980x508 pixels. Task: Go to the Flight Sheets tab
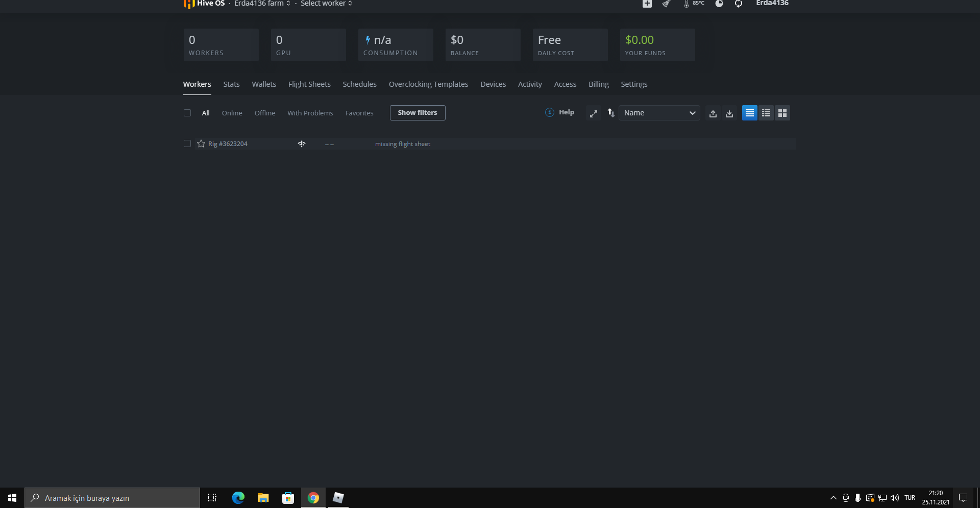point(309,84)
